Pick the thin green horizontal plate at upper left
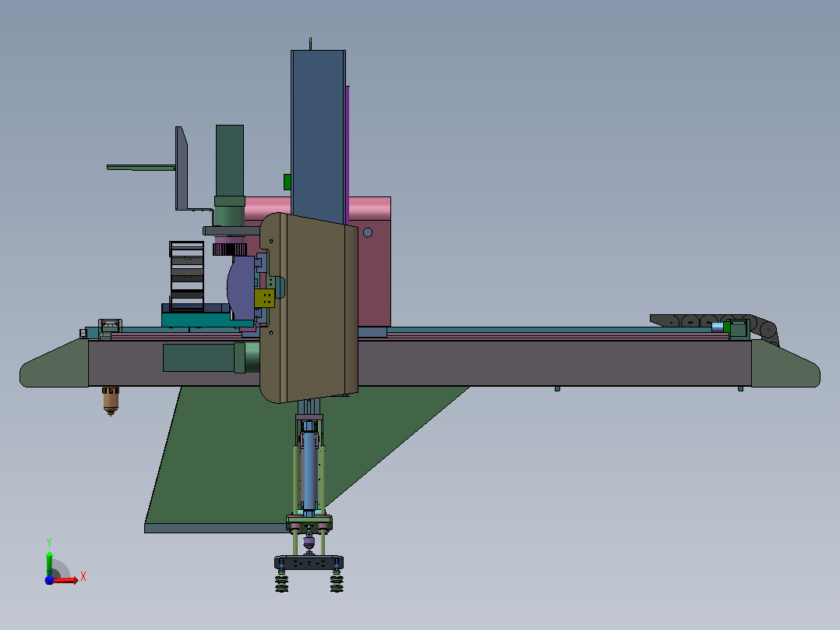Viewport: 840px width, 630px height. 141,168
